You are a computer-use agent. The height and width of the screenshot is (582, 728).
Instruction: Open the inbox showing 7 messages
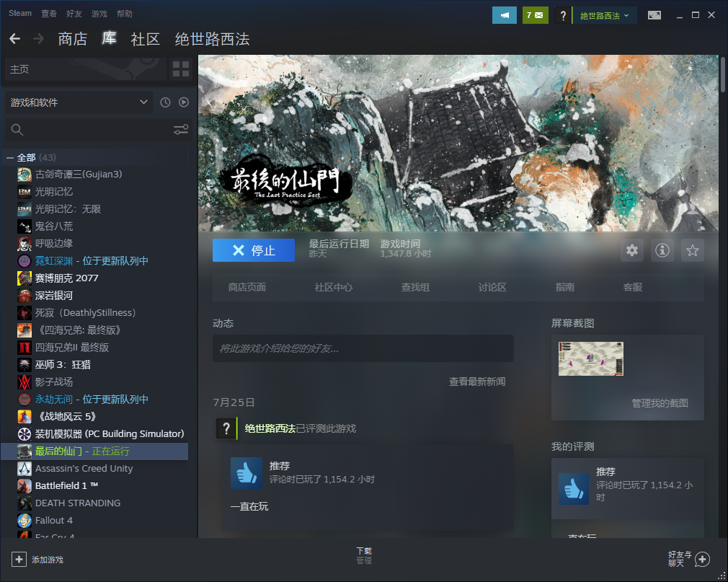click(535, 15)
